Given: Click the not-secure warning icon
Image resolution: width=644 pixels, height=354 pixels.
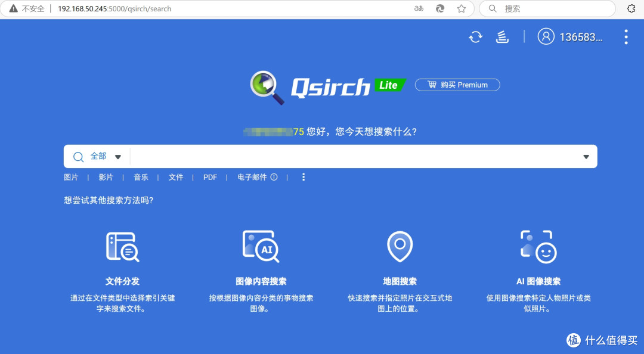Looking at the screenshot, I should pyautogui.click(x=14, y=8).
